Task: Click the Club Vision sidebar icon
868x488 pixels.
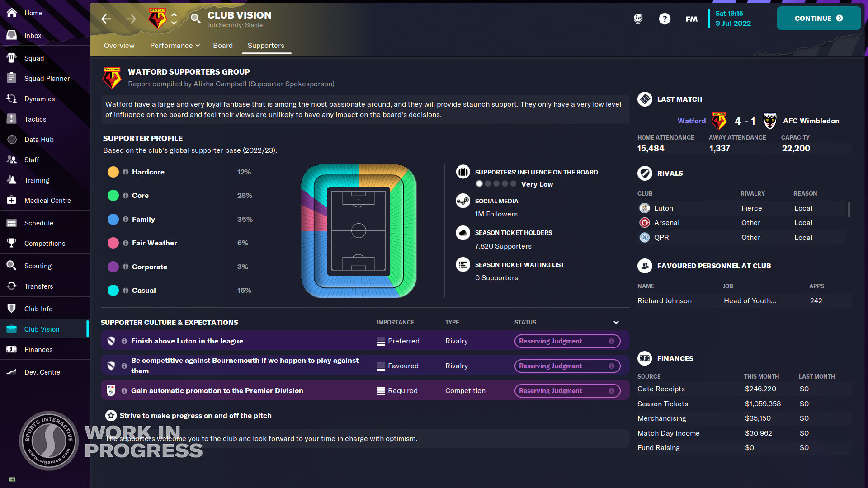Action: click(x=12, y=328)
